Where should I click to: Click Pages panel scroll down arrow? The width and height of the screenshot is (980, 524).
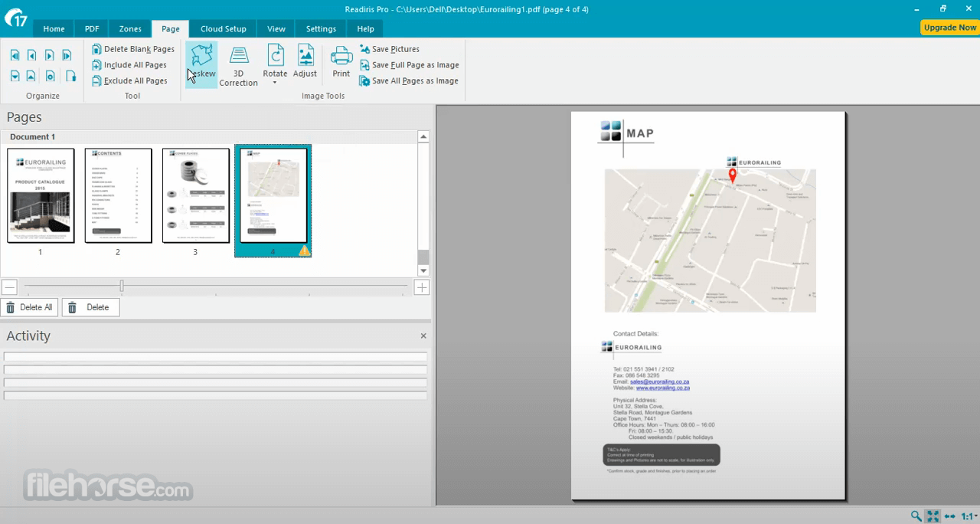[423, 270]
